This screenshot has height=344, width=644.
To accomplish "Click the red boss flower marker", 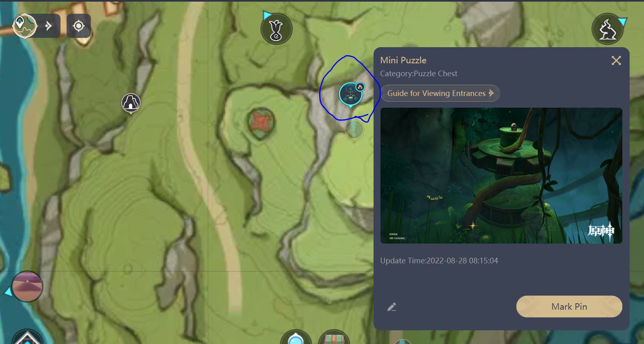I will pos(261,122).
